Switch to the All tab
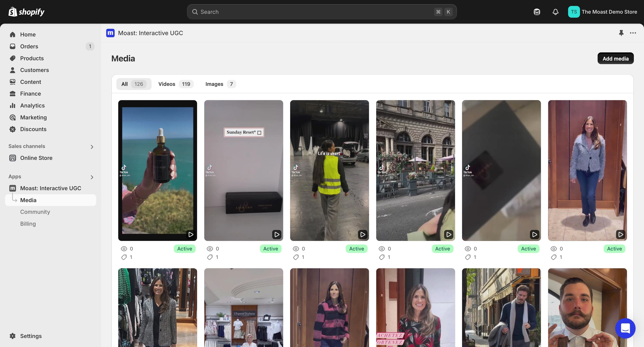Viewport: 644px width, 347px height. [x=134, y=84]
